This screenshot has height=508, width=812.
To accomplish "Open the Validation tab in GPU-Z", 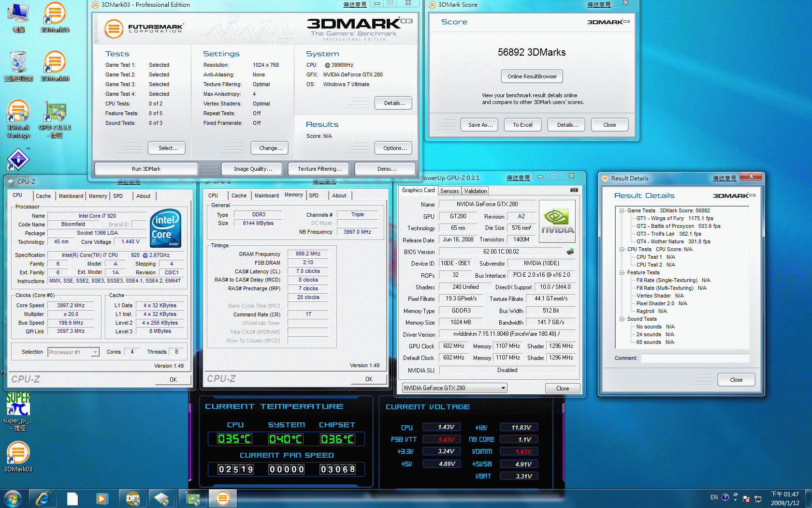I will [x=476, y=191].
